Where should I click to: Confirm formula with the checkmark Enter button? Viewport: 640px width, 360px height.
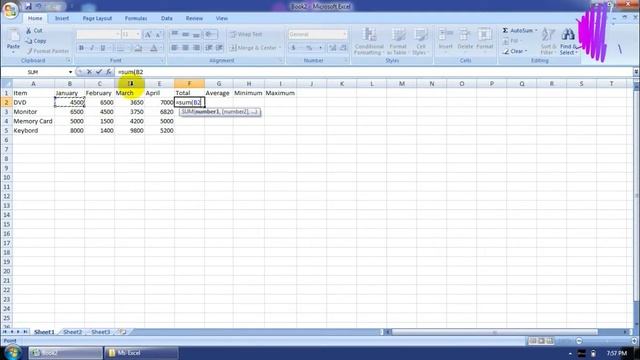[x=99, y=72]
